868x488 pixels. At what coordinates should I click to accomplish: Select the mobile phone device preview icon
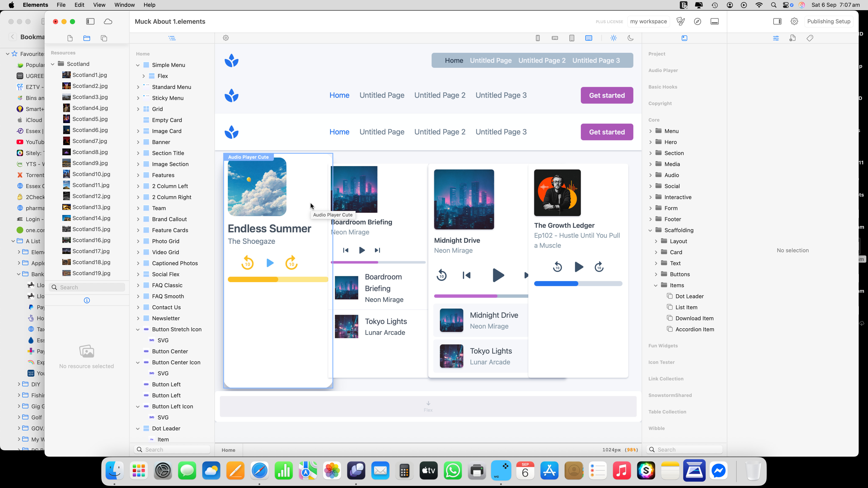coord(538,38)
